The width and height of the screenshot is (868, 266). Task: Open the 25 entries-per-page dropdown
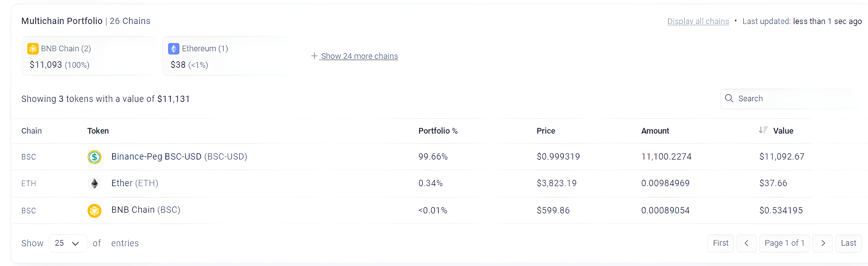click(68, 243)
